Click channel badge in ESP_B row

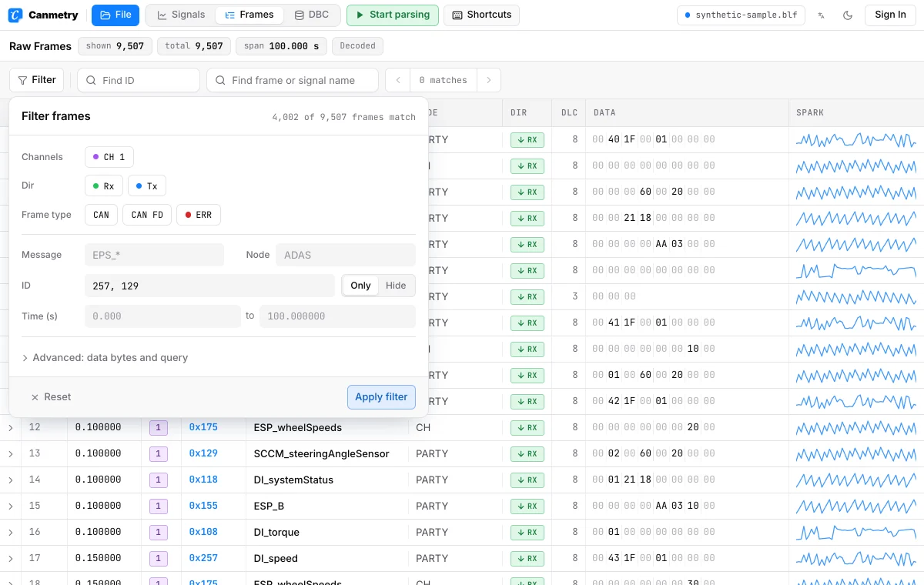pos(158,506)
